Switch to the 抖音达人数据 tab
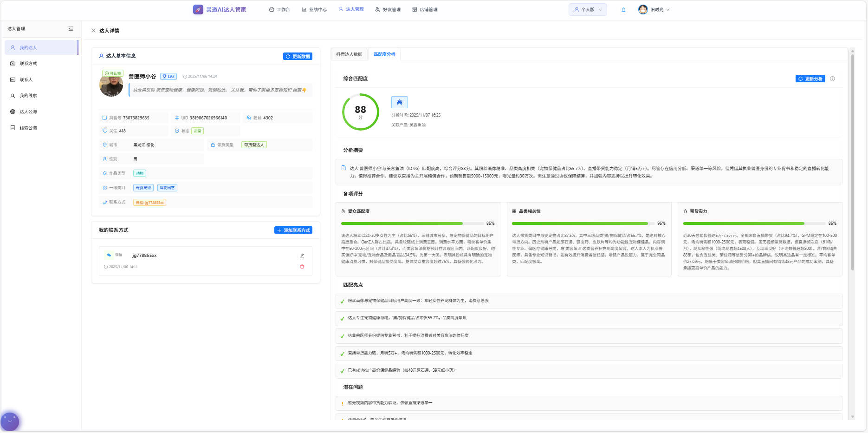 tap(349, 54)
